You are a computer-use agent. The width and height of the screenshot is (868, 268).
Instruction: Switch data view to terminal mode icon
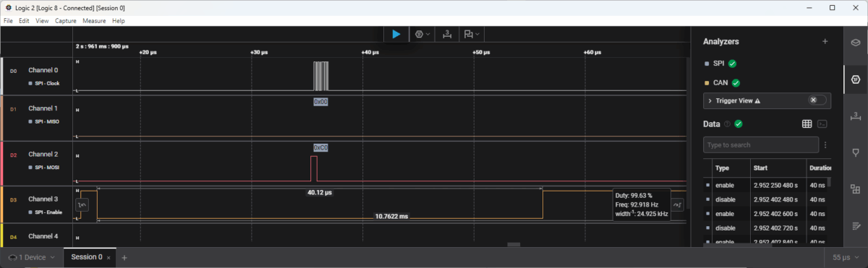coord(822,124)
